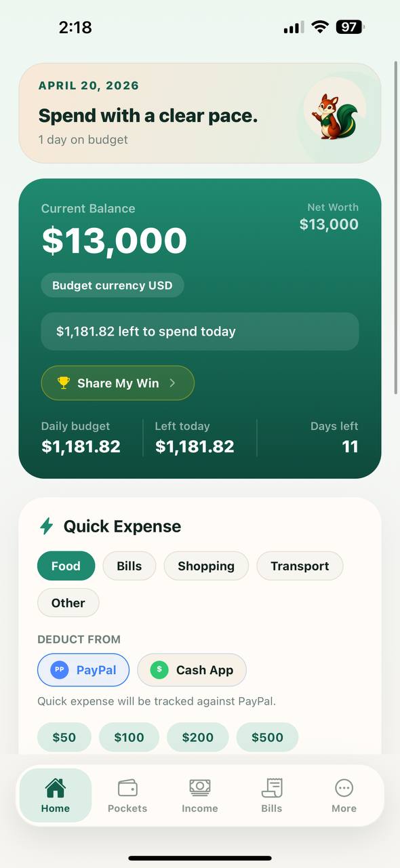This screenshot has height=868, width=400.
Task: Tap the Income cash icon
Action: click(x=199, y=786)
